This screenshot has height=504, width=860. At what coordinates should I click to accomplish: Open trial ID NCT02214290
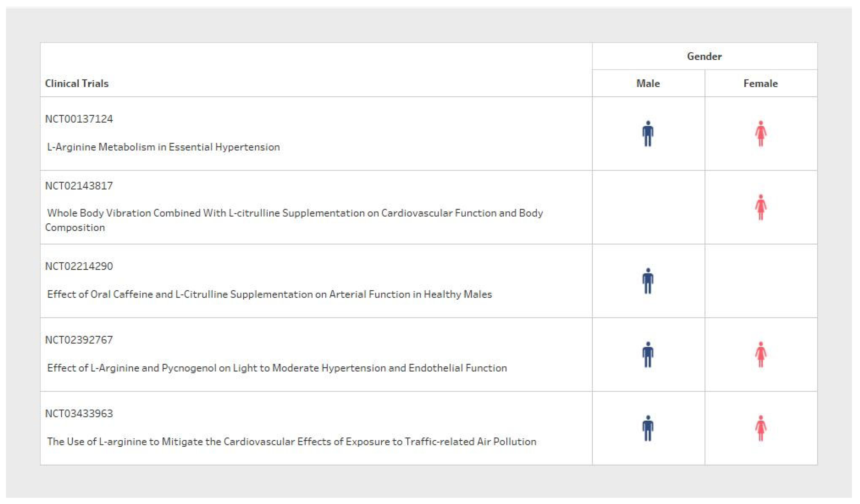[x=79, y=266]
